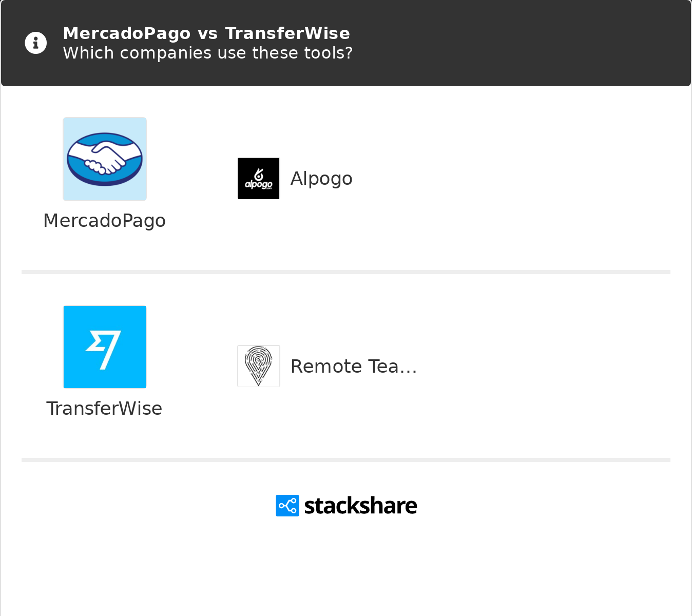The image size is (692, 616).
Task: Click the divider line above stackshare logo
Action: point(346,460)
